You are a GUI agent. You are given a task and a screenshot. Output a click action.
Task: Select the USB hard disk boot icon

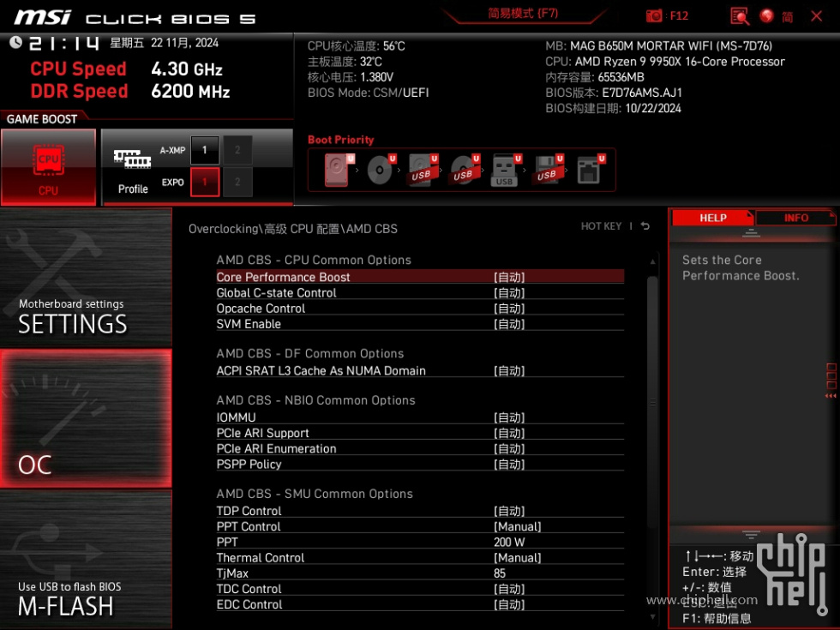tap(423, 170)
